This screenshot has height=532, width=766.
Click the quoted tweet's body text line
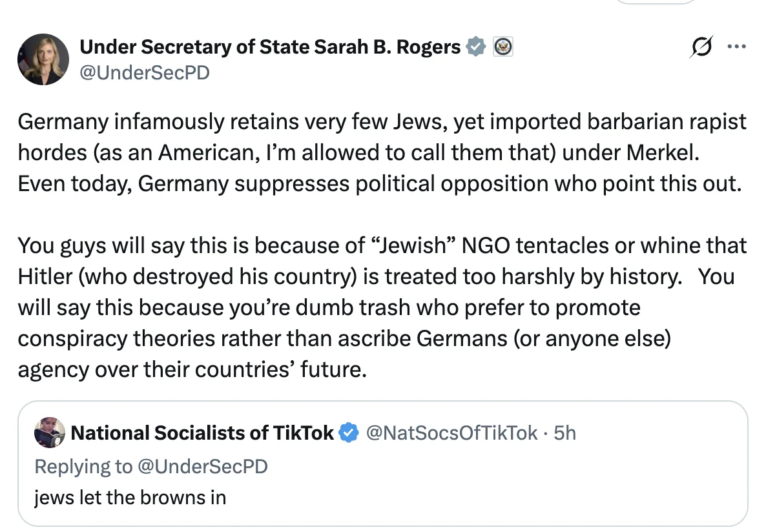tap(130, 498)
